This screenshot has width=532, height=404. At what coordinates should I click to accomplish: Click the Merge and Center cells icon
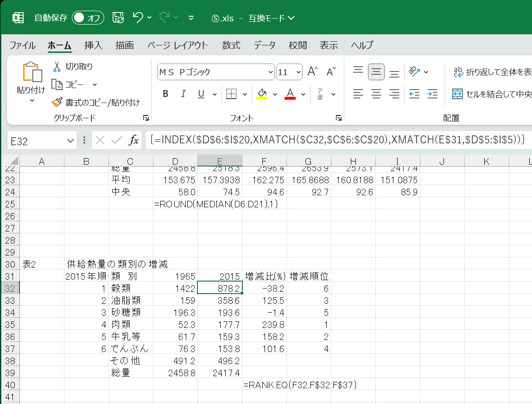458,94
